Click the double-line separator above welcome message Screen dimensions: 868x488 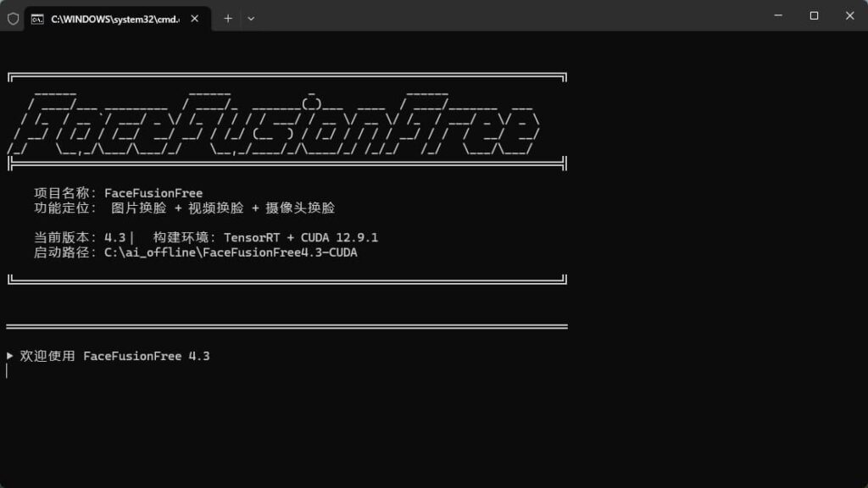click(x=287, y=326)
